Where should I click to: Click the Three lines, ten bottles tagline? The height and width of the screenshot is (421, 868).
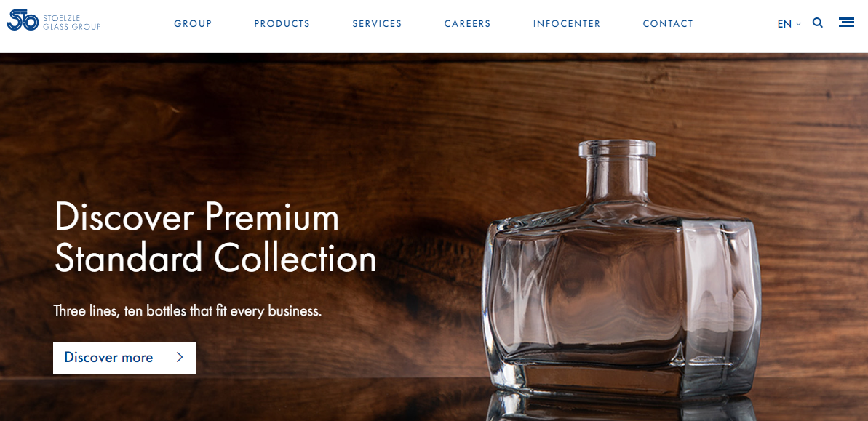point(188,311)
